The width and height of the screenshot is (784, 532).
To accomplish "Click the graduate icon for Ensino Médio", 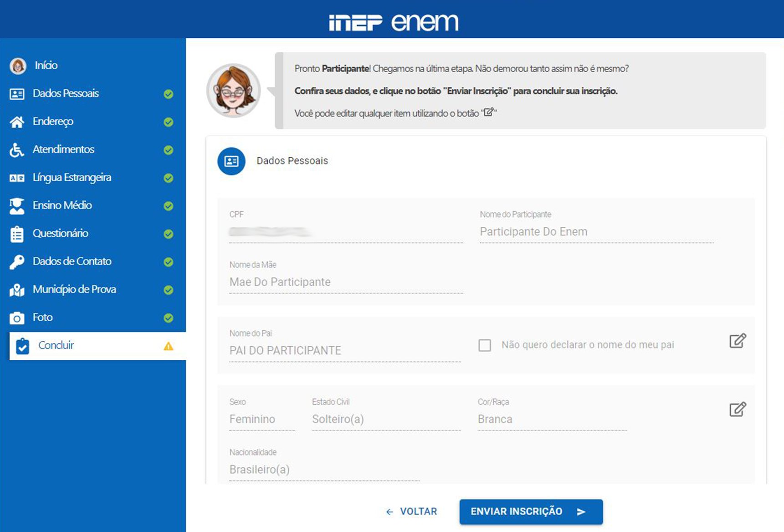I will (17, 206).
